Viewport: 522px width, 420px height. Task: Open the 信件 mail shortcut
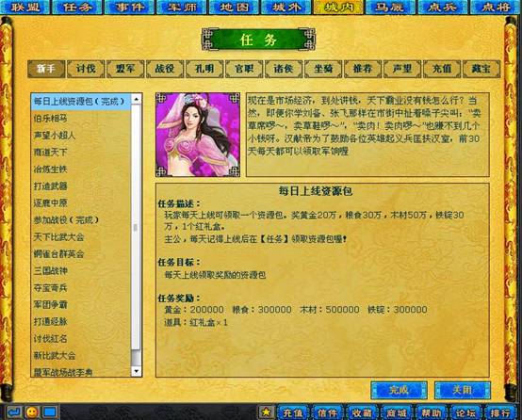point(328,412)
